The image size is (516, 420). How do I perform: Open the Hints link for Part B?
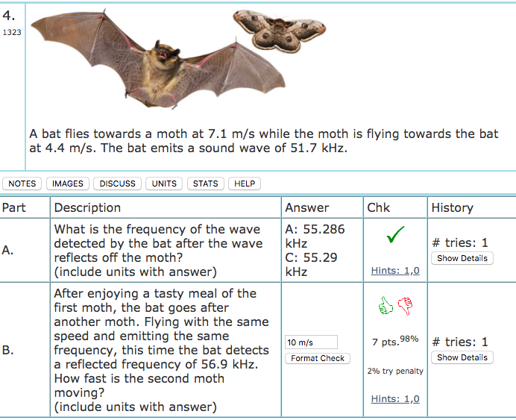pyautogui.click(x=394, y=399)
